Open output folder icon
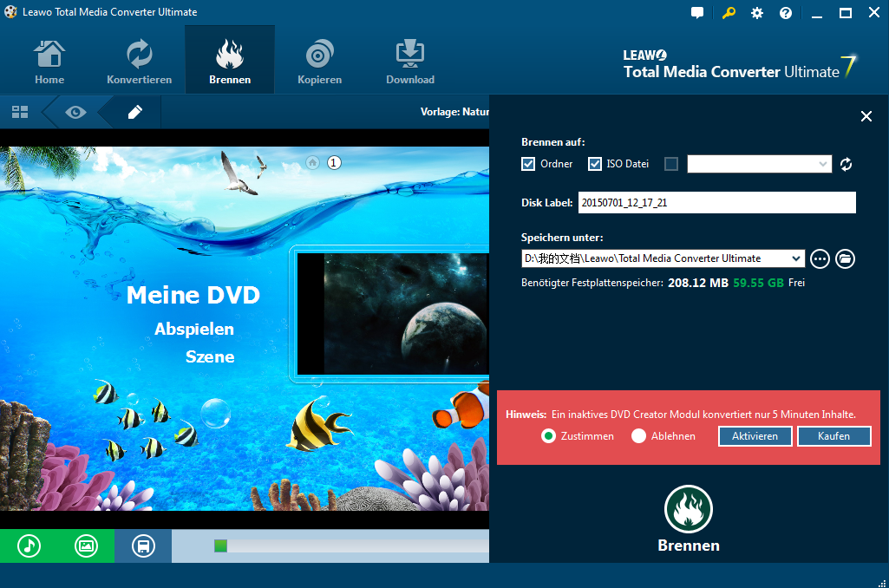The height and width of the screenshot is (588, 889). tap(845, 258)
